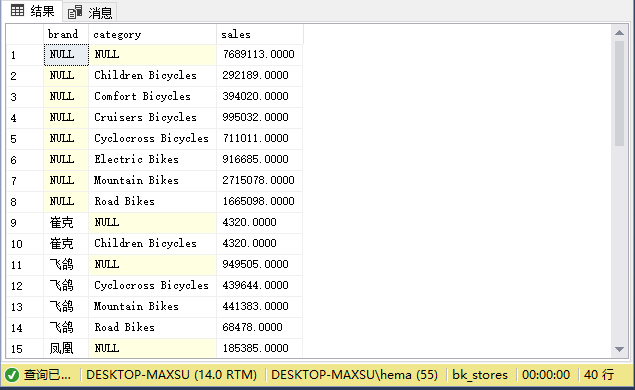Click the 凤凰 brand cell in row 15
635x390 pixels.
[x=66, y=349]
